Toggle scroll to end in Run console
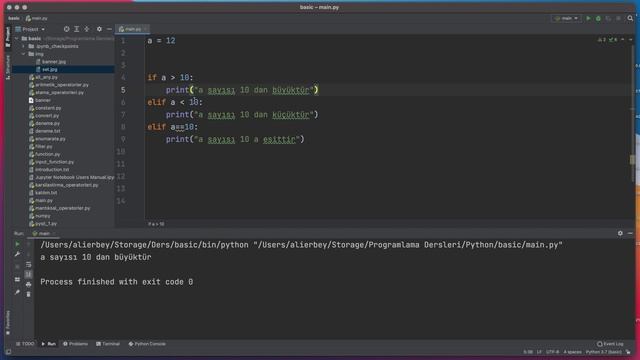This screenshot has height=360, width=640. click(28, 274)
